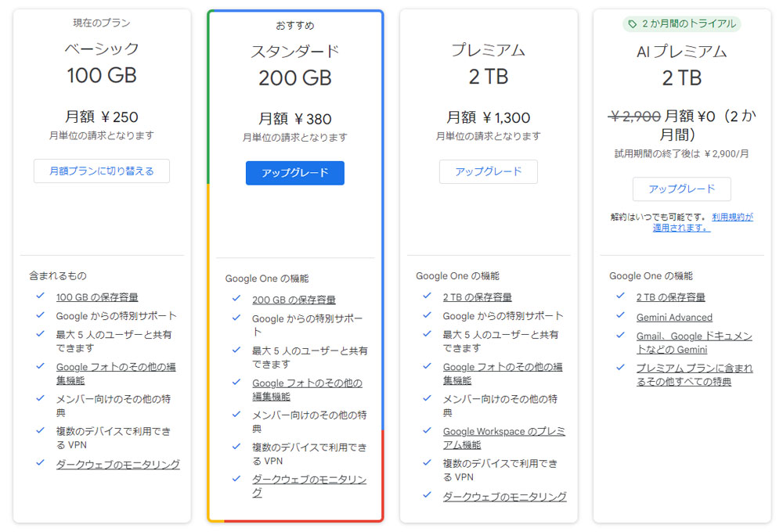The image size is (783, 532).
Task: Click the tag icon in 2 か月間のトライアル badge
Action: pos(632,24)
